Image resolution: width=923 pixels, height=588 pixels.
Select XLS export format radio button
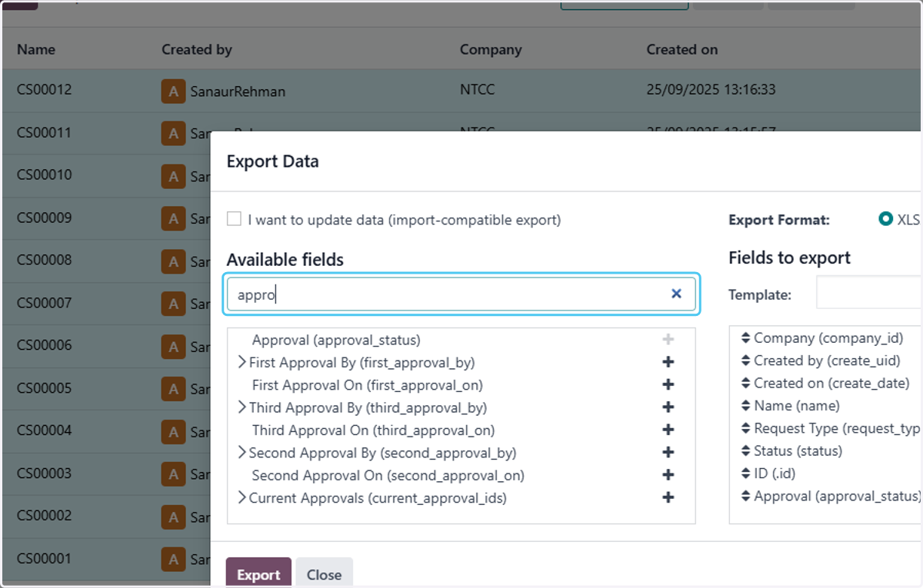(885, 219)
